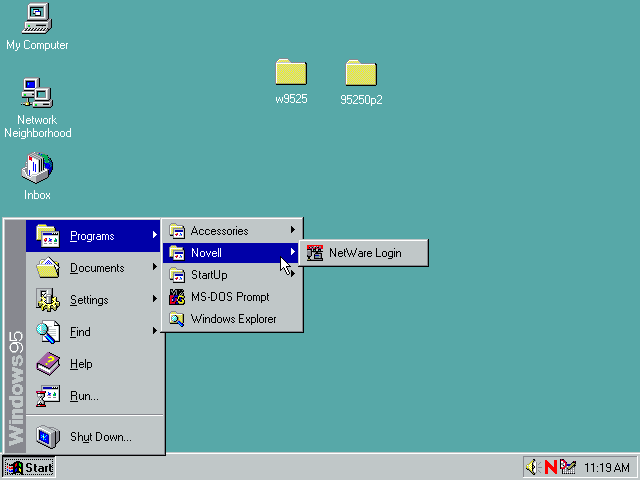Viewport: 640px width, 480px height.
Task: Click the Settings gear icon
Action: pos(48,300)
